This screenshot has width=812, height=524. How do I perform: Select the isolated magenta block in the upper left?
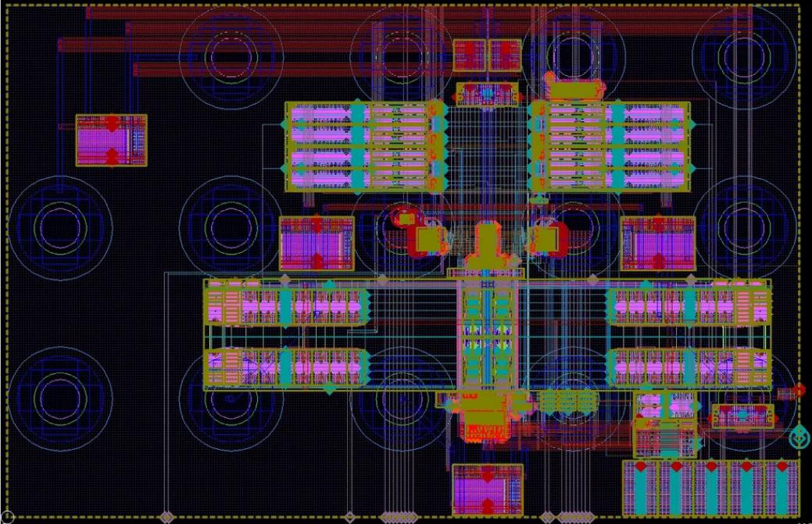click(x=111, y=140)
